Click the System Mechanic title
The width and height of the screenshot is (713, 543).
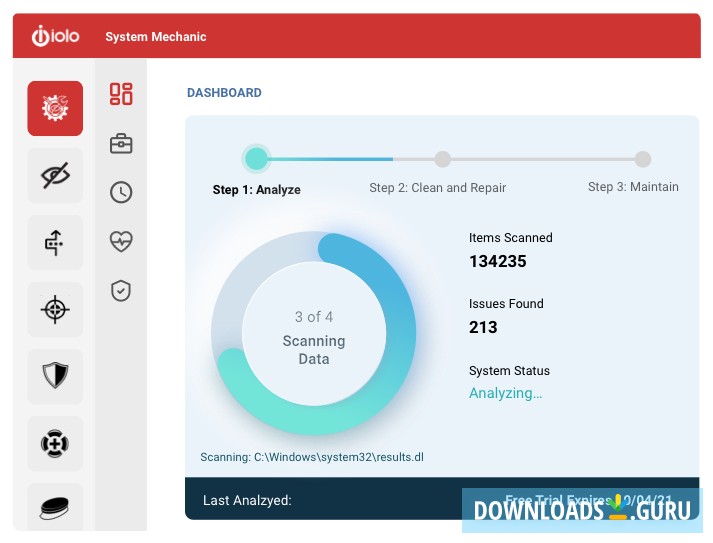coord(156,37)
